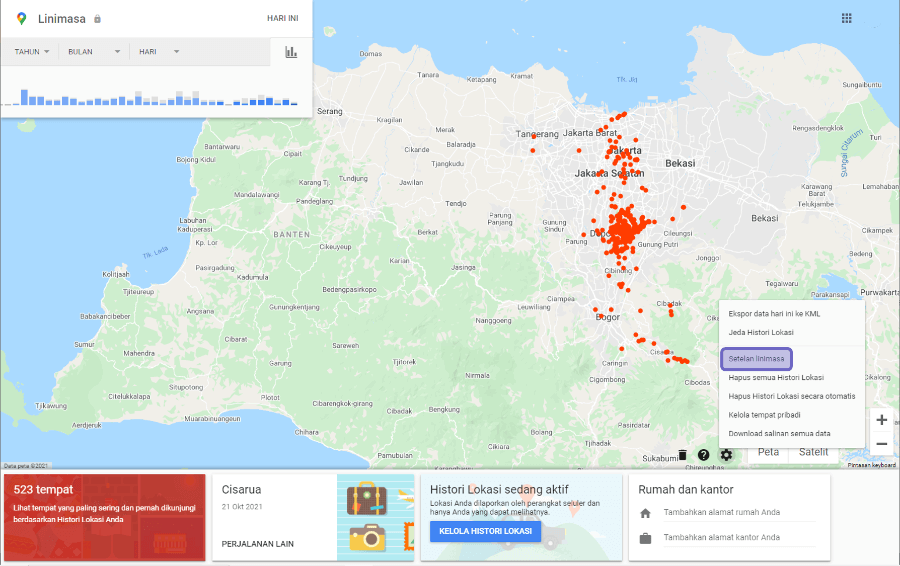Choose Hapus Histori Lokasi secara otomatis
The width and height of the screenshot is (900, 566).
point(792,396)
